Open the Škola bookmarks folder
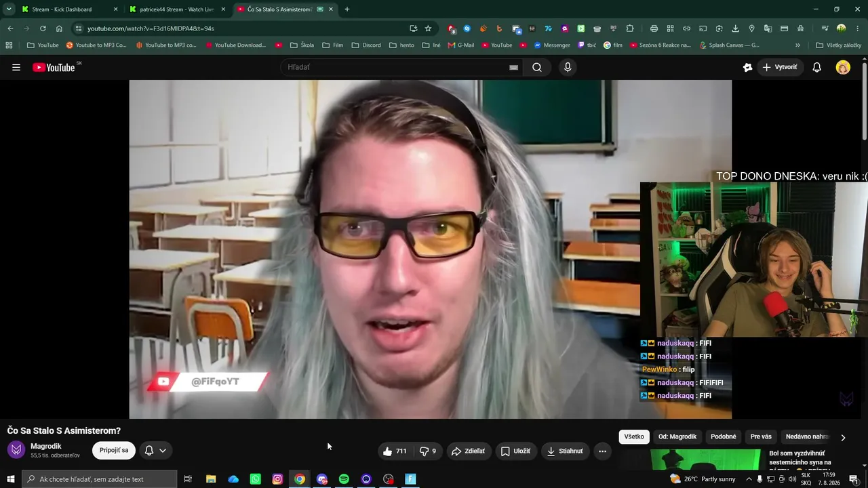868x488 pixels. point(302,45)
